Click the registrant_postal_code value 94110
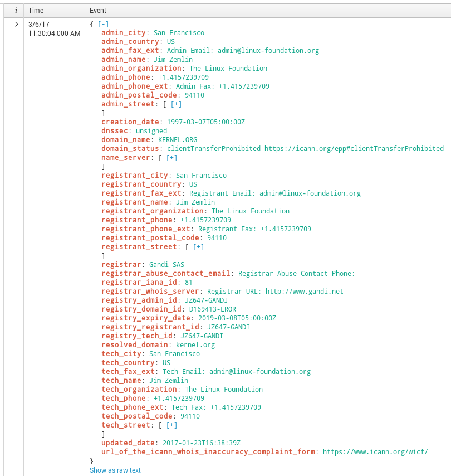Viewport: 451px width, 476px height. pos(217,237)
